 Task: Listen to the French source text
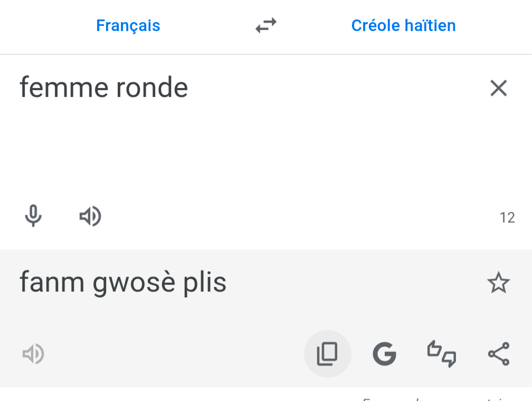point(90,216)
